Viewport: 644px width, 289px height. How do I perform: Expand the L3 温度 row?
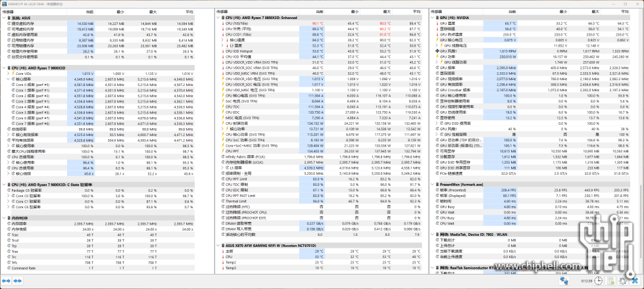tap(222, 45)
